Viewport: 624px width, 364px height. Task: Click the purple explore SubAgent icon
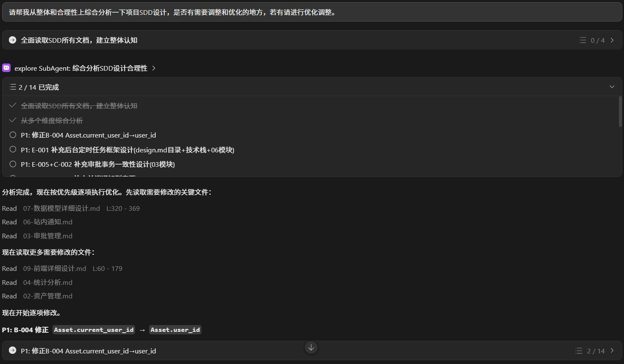pyautogui.click(x=6, y=68)
